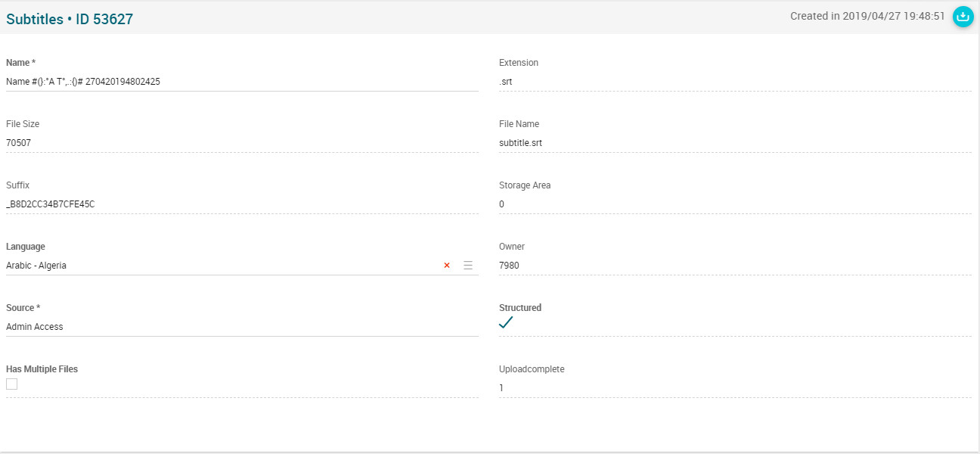Screen dimensions: 980x454
Task: Click the Name input field
Action: pos(242,81)
